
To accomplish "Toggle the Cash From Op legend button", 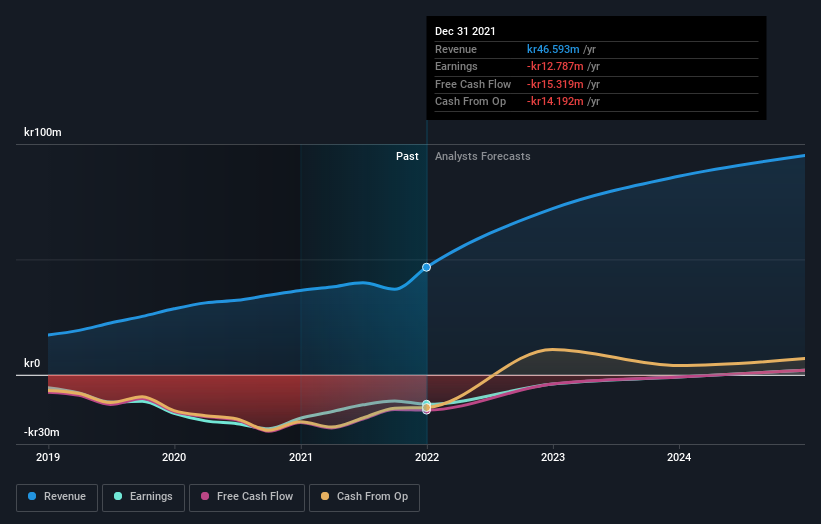I will [364, 497].
